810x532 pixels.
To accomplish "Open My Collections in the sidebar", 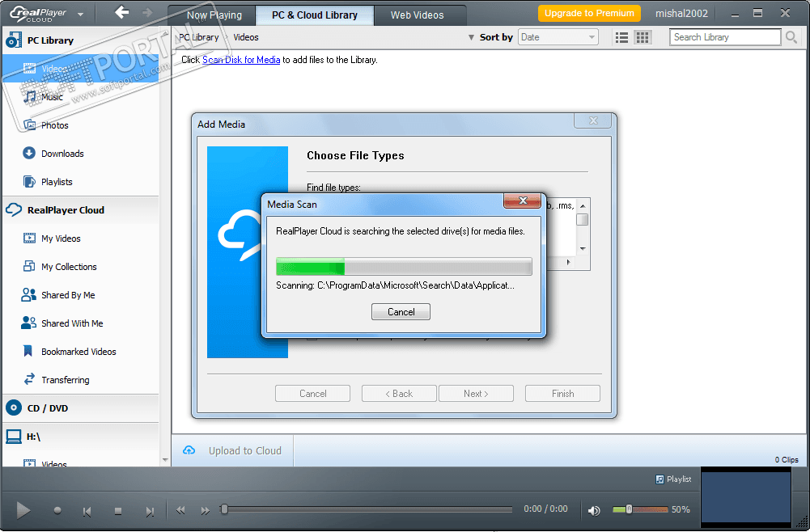I will pos(69,267).
